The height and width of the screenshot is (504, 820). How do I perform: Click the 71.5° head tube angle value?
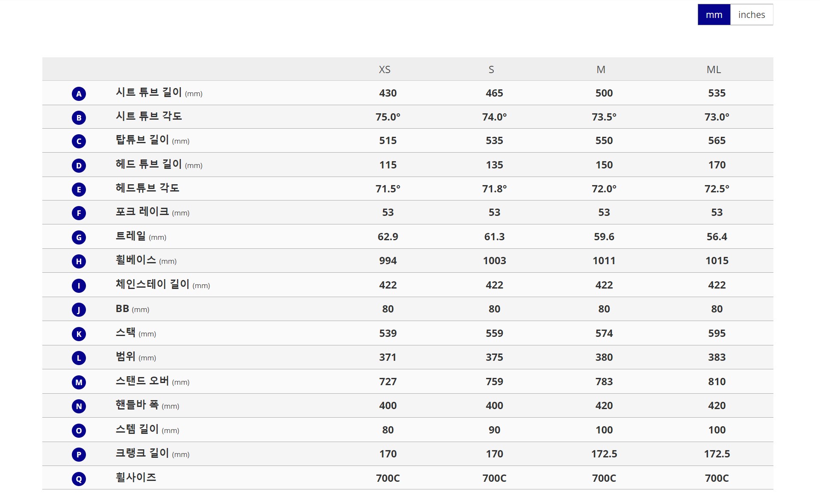388,189
